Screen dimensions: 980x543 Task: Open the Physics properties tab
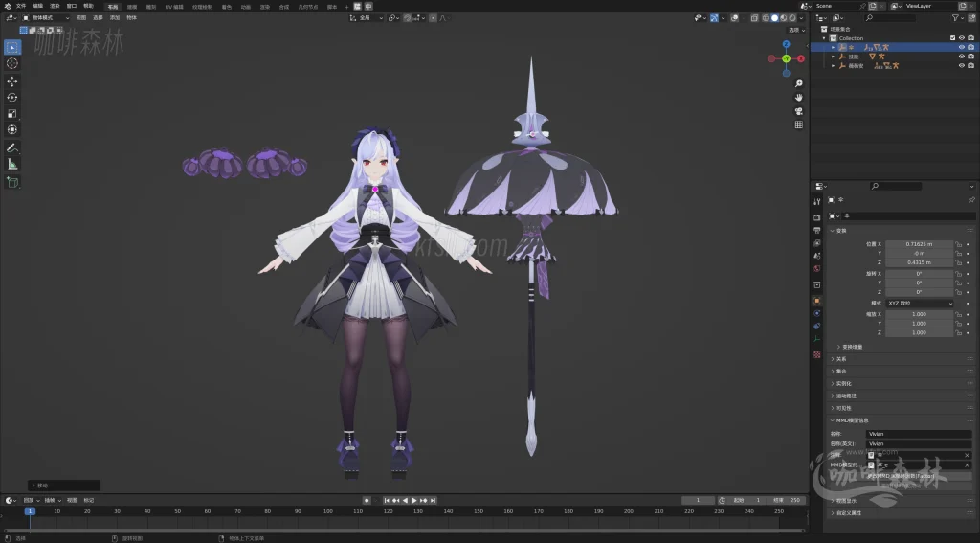817,313
